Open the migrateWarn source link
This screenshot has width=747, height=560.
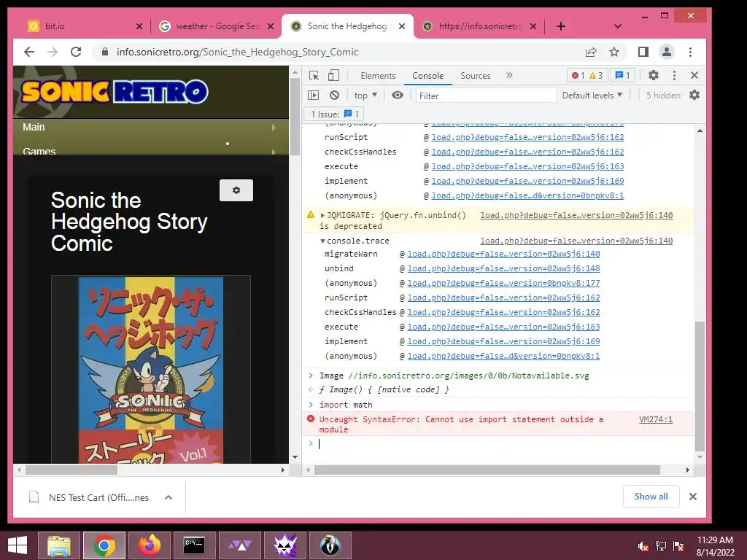(503, 254)
